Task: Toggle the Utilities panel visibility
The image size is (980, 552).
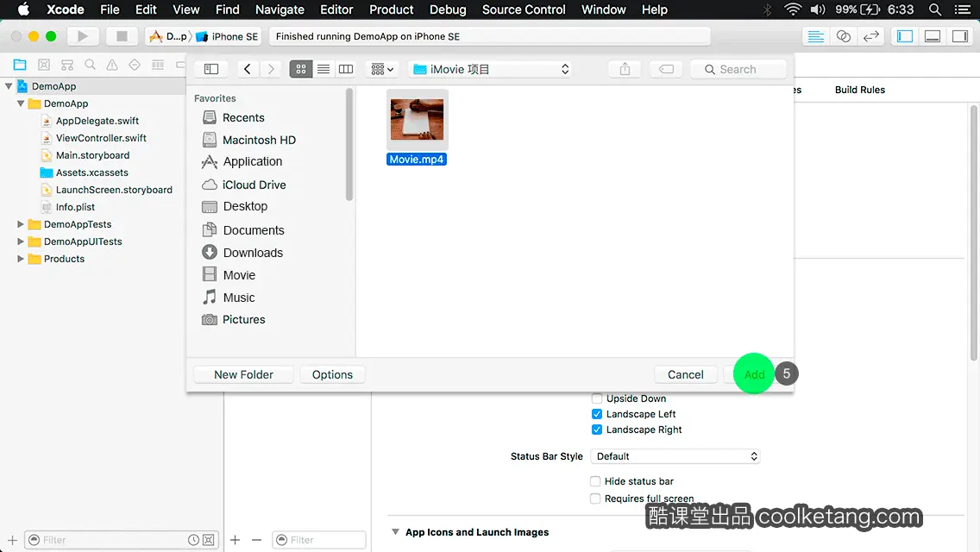Action: [x=960, y=36]
